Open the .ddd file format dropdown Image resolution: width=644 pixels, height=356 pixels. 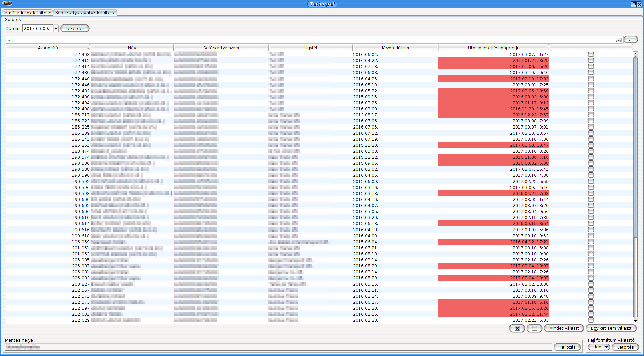(x=606, y=347)
